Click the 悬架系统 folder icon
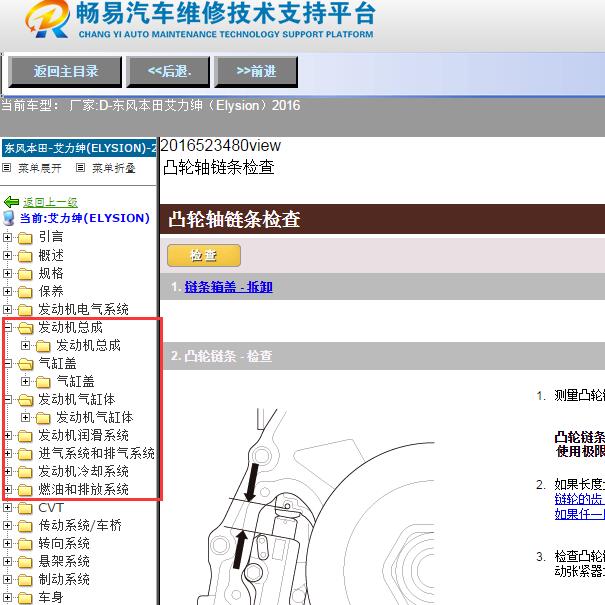Screen dimensions: 605x605 [x=25, y=562]
